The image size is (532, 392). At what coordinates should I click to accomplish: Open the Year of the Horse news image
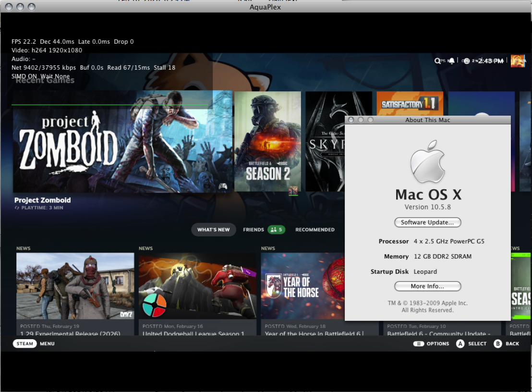pos(302,286)
